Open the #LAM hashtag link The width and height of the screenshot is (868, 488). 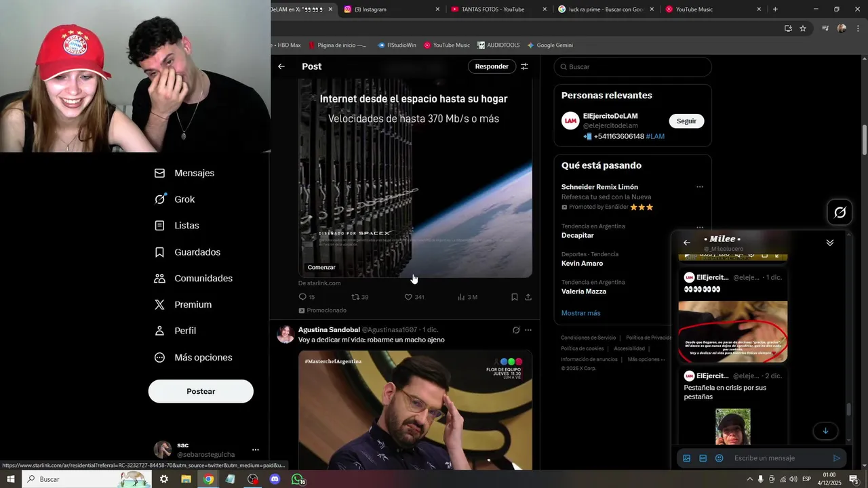click(655, 136)
